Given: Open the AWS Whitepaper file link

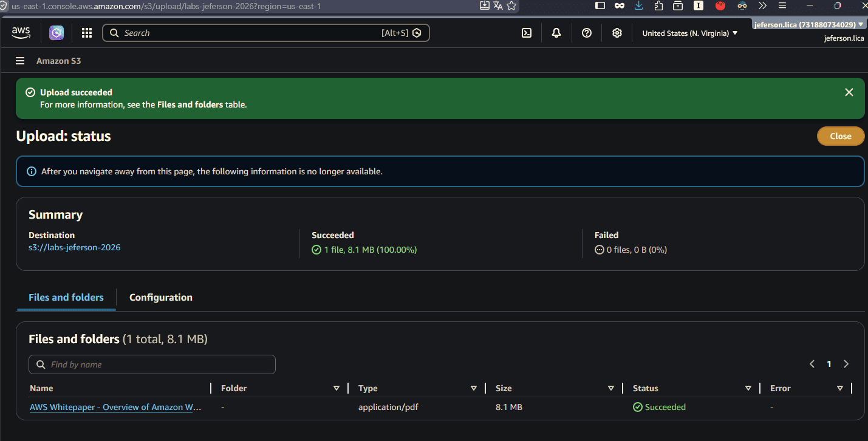Looking at the screenshot, I should click(115, 407).
